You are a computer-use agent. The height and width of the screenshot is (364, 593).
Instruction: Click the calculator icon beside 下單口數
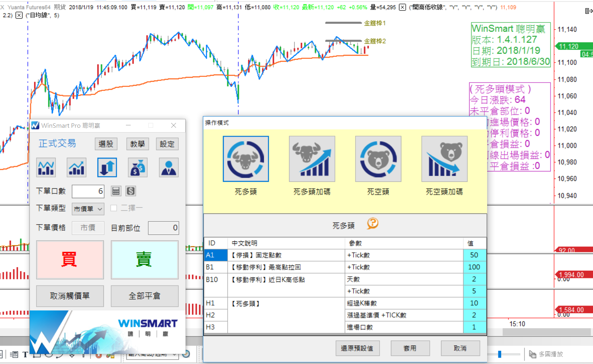116,191
